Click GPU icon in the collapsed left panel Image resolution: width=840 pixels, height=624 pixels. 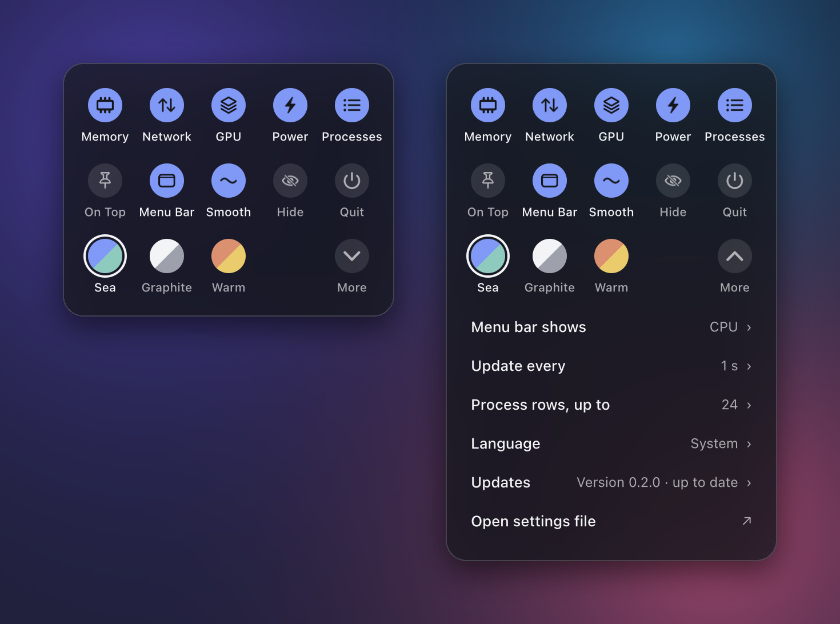[229, 105]
